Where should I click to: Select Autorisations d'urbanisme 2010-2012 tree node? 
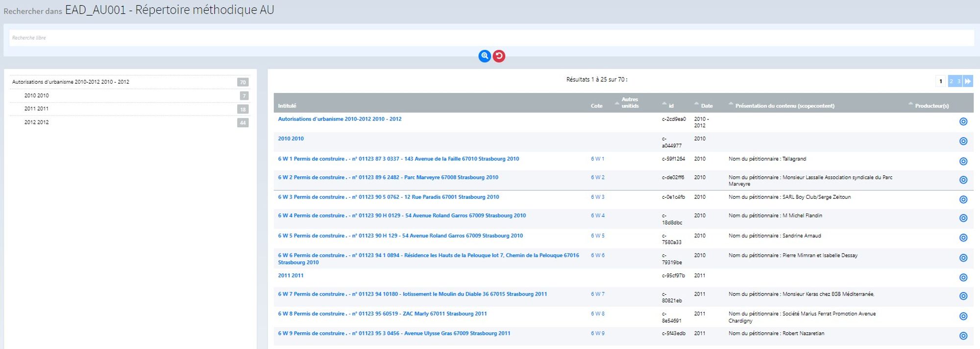point(71,82)
